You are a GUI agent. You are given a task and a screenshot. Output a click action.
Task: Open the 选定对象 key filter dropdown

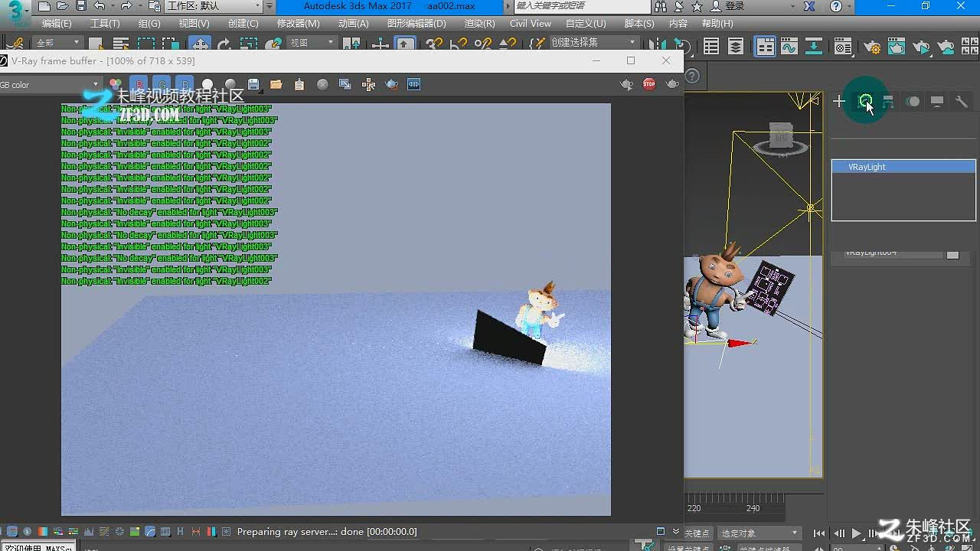759,533
